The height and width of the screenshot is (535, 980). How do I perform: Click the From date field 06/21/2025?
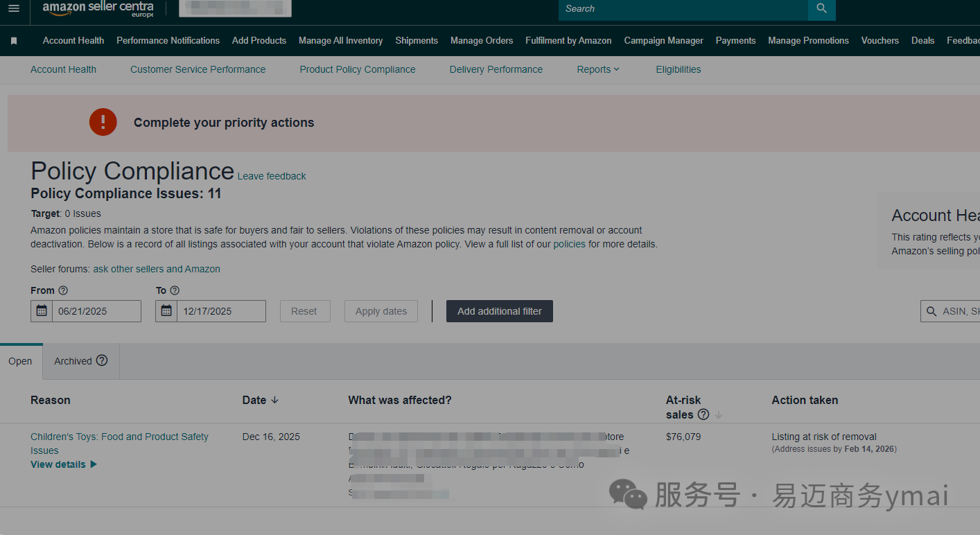96,311
